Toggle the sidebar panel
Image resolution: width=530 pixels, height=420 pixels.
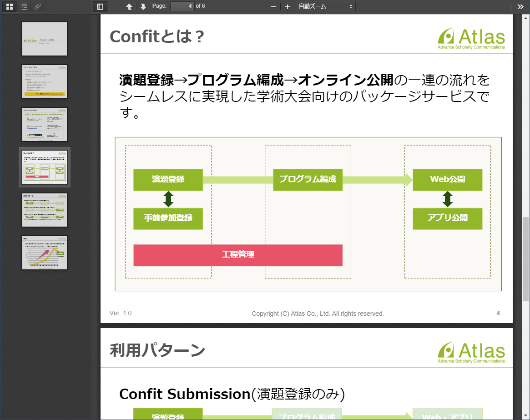(x=100, y=6)
